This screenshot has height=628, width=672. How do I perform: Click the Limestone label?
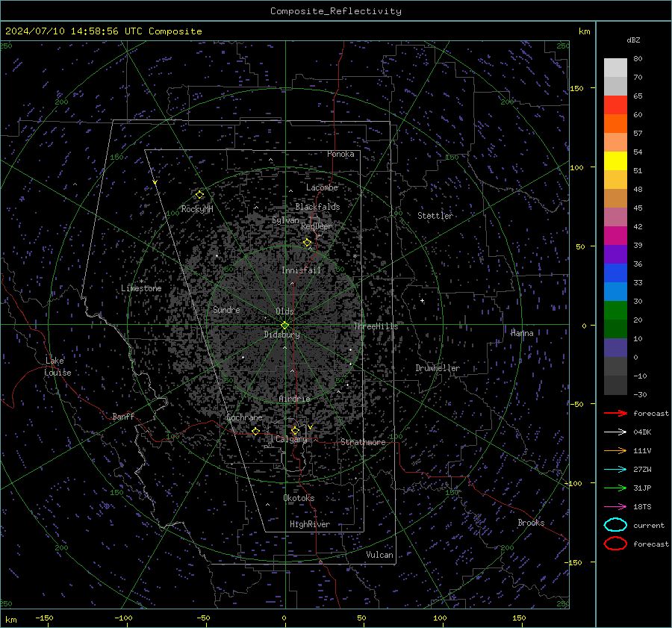[141, 288]
